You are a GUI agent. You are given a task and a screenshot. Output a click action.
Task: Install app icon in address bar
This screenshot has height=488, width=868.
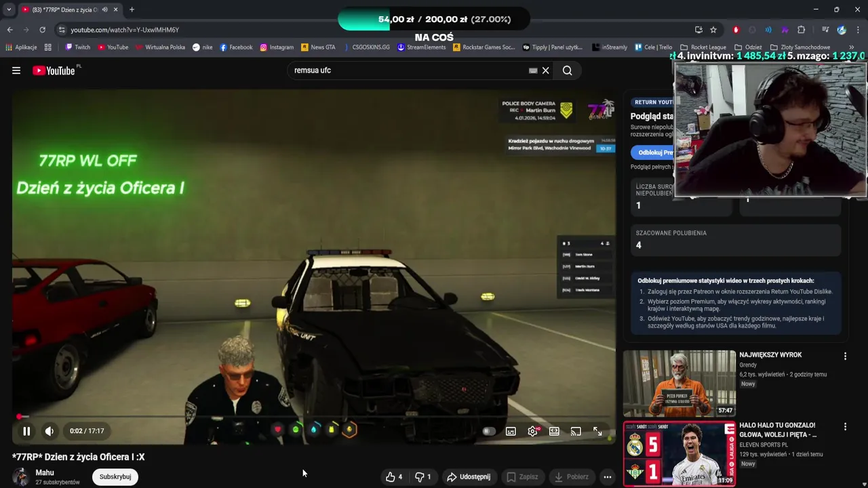pos(698,30)
